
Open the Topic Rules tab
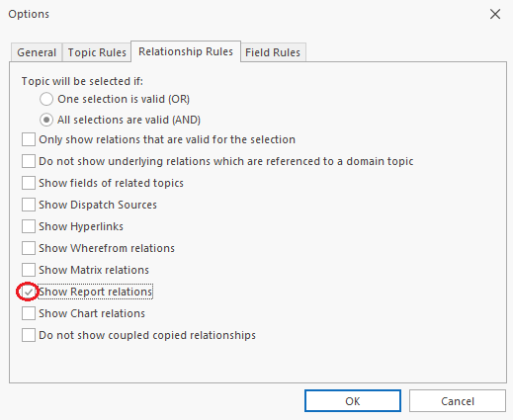pyautogui.click(x=97, y=52)
